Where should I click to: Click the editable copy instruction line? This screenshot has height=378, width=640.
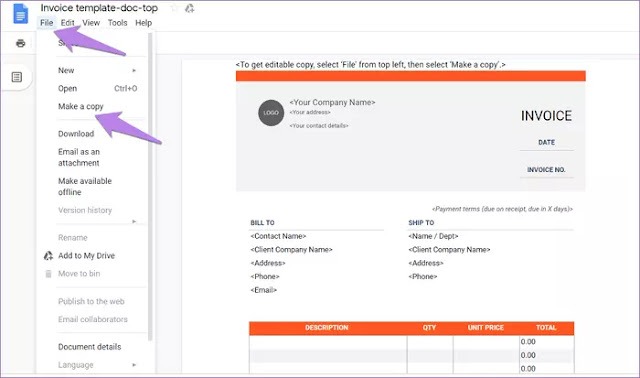(x=371, y=65)
